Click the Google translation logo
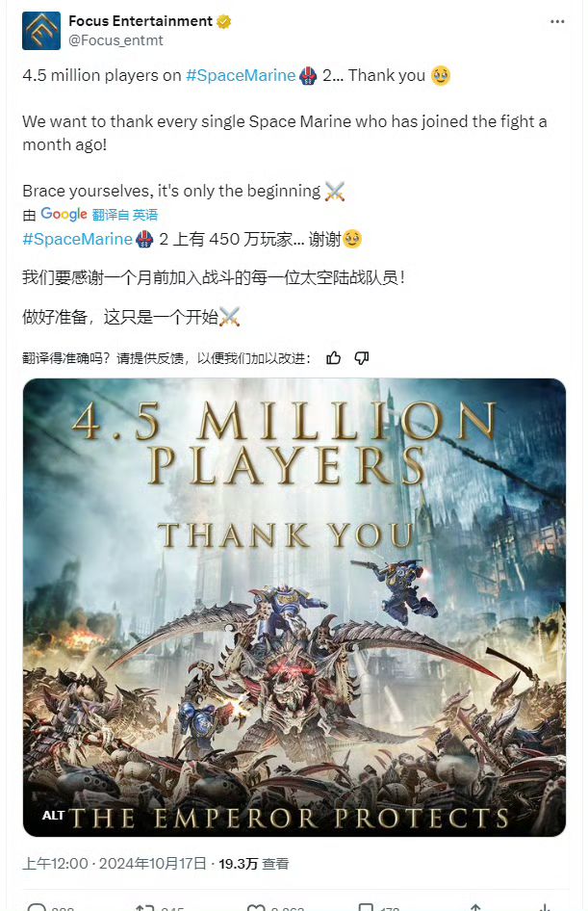Viewport: 588px width, 911px height. 64,215
